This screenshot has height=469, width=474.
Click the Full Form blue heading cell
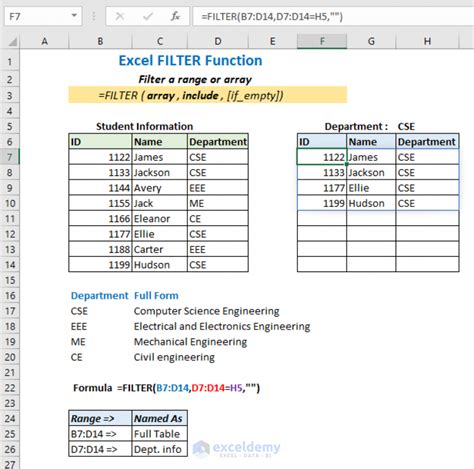click(x=156, y=296)
